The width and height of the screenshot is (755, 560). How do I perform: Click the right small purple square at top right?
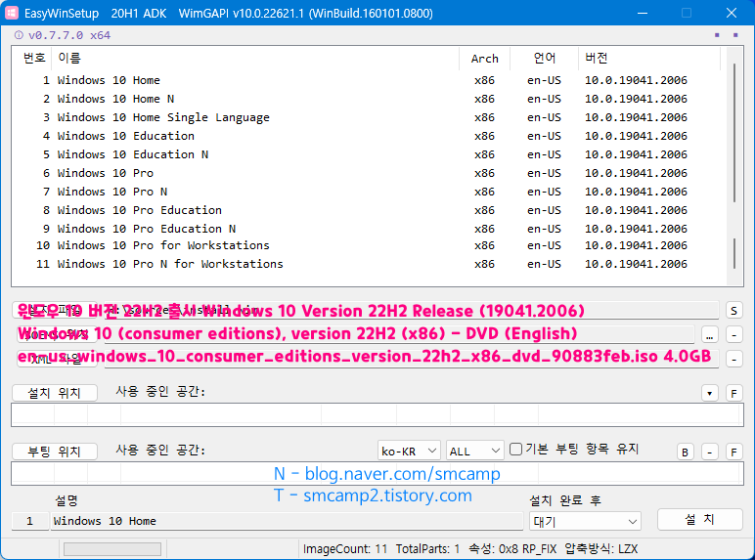point(735,34)
